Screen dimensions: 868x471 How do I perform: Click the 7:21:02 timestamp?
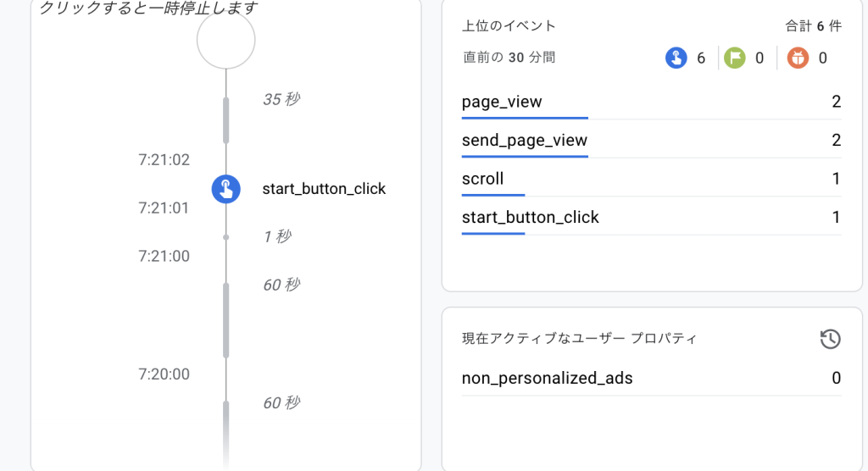(x=164, y=159)
